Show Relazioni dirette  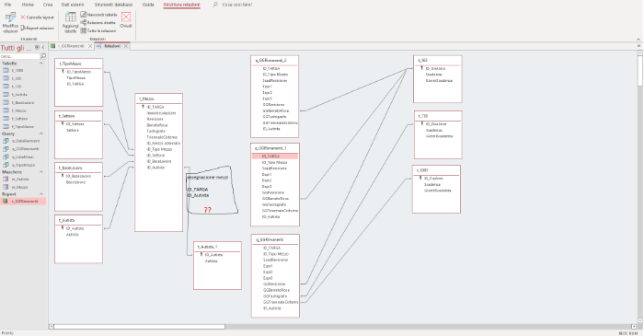click(98, 23)
